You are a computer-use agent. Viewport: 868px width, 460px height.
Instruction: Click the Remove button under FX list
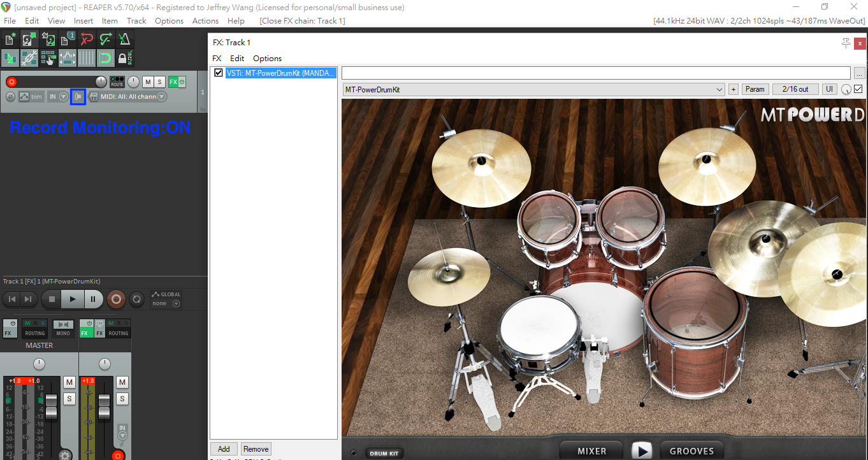tap(256, 449)
